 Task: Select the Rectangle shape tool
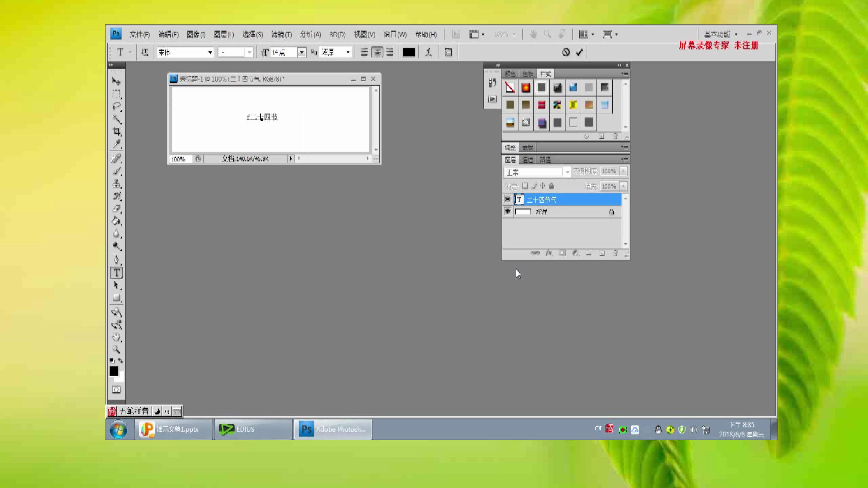point(116,298)
